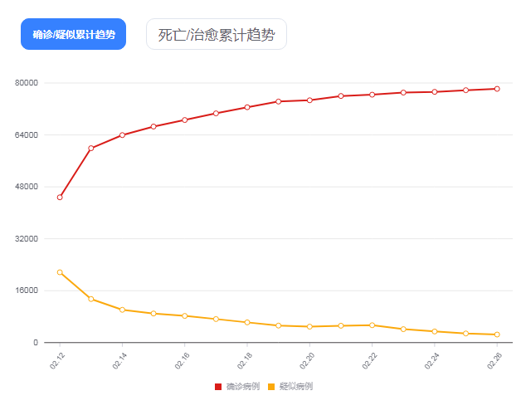Screen dimensions: 526x420
Task: Toggle red 确诊病例 legend swatch
Action: pyautogui.click(x=218, y=387)
